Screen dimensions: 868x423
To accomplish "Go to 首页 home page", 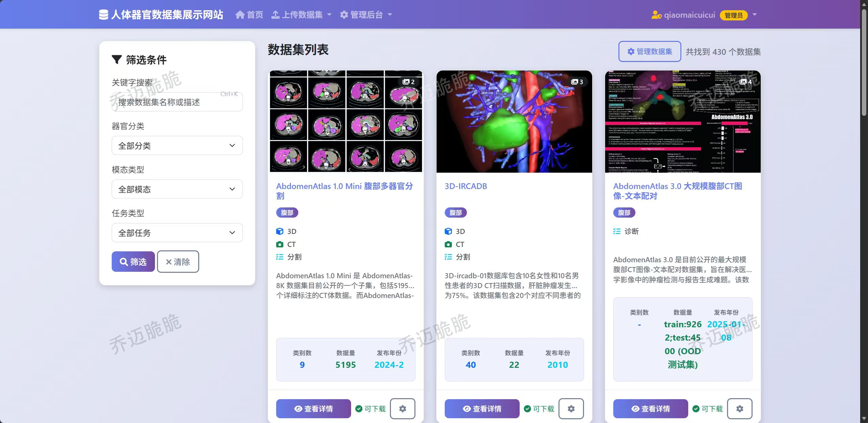I will (x=249, y=15).
